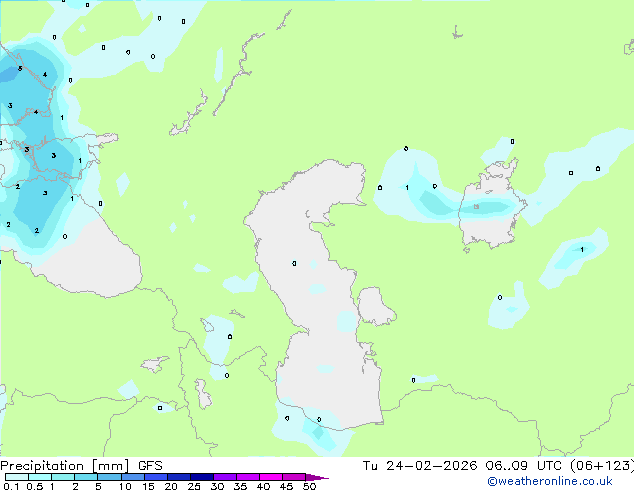
Task: Click the legend swatch for 15–20 mm
Action: 155,477
